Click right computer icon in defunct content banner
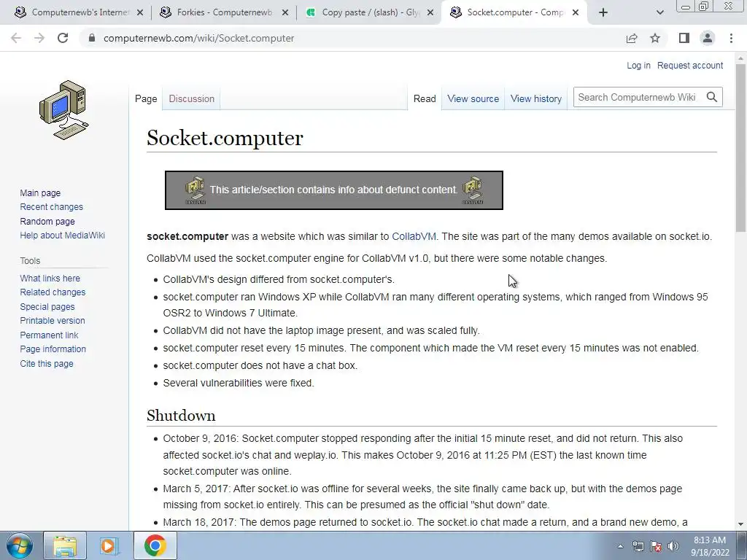 click(x=473, y=190)
